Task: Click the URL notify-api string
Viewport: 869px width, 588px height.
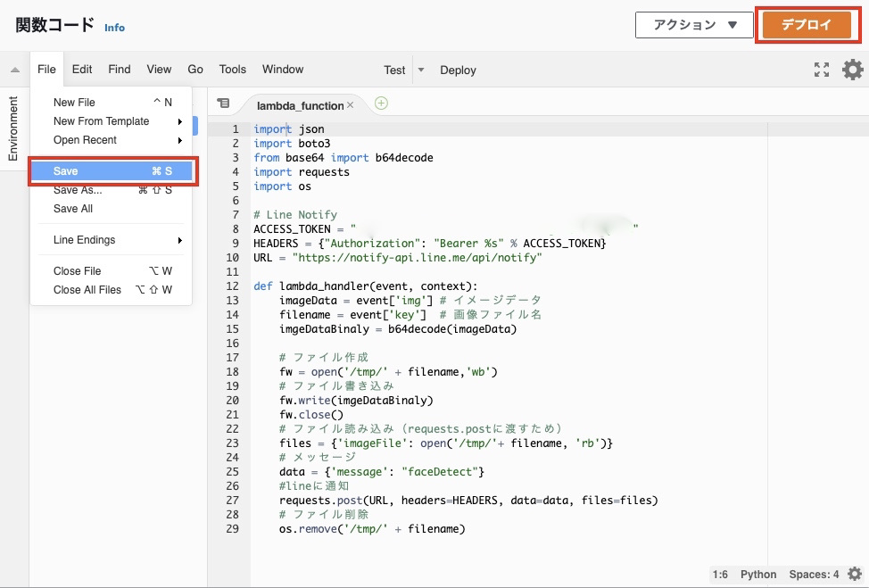Action: click(418, 258)
